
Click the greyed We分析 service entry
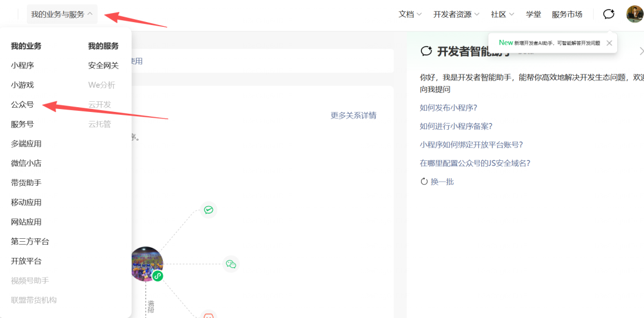[102, 85]
